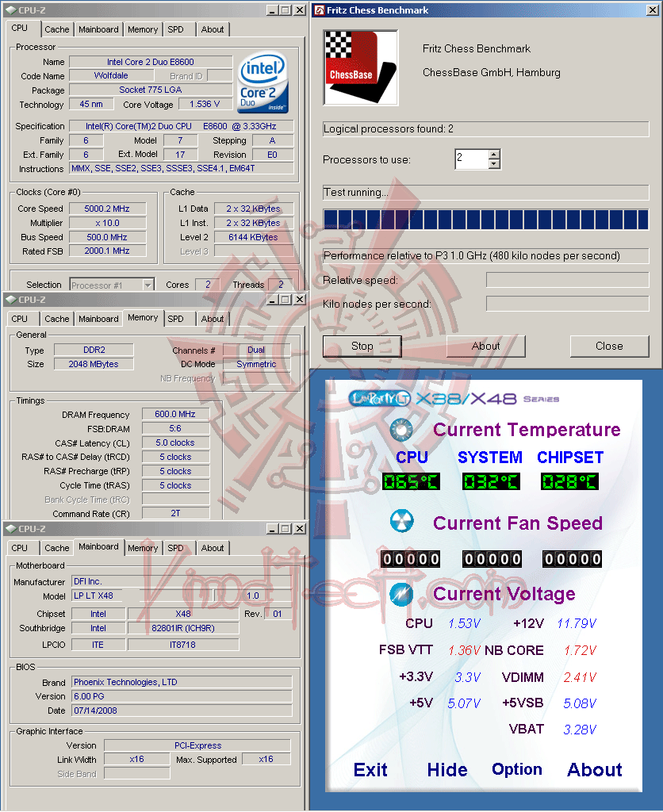Click the Level 2 cache 6144 KBytes value

253,237
